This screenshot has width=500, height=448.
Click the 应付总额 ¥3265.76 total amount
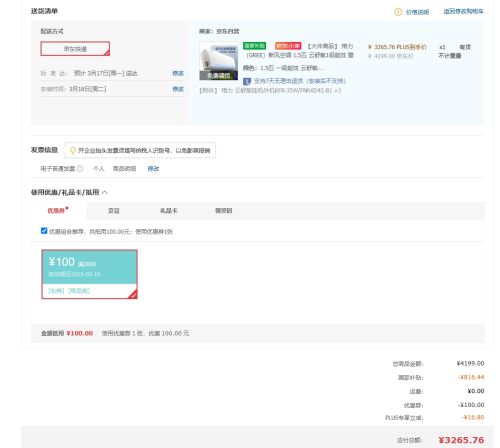[x=461, y=440]
